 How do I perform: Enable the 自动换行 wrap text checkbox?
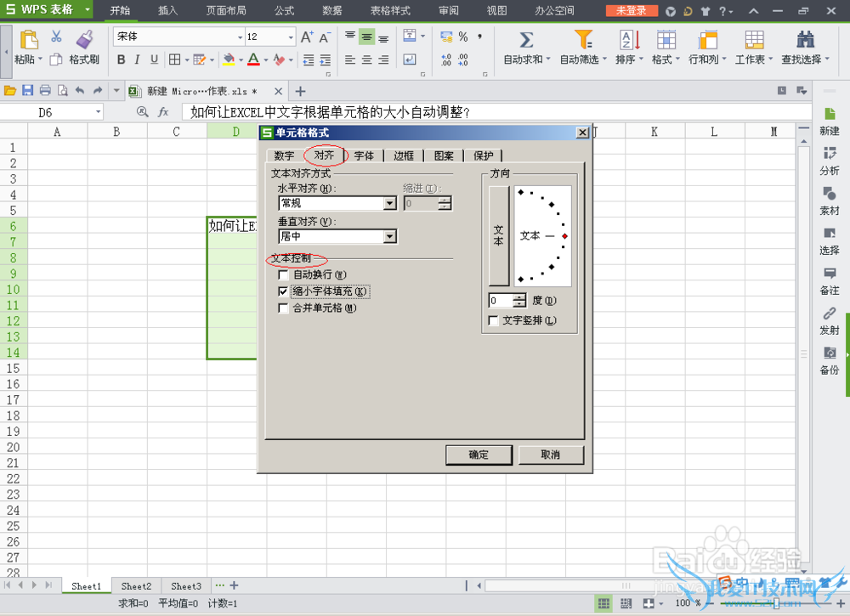(284, 274)
